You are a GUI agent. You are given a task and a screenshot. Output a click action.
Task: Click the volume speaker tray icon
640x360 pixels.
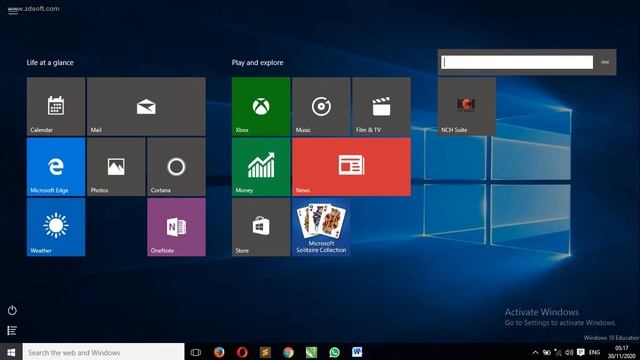click(569, 352)
